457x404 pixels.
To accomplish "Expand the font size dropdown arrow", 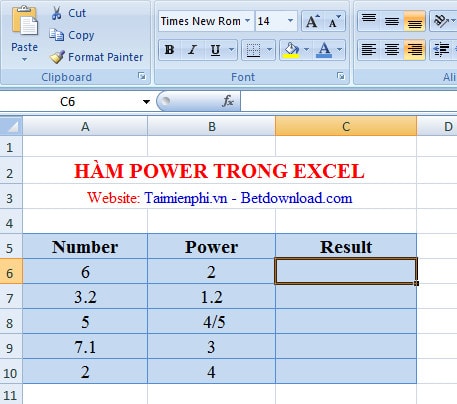I will point(290,21).
